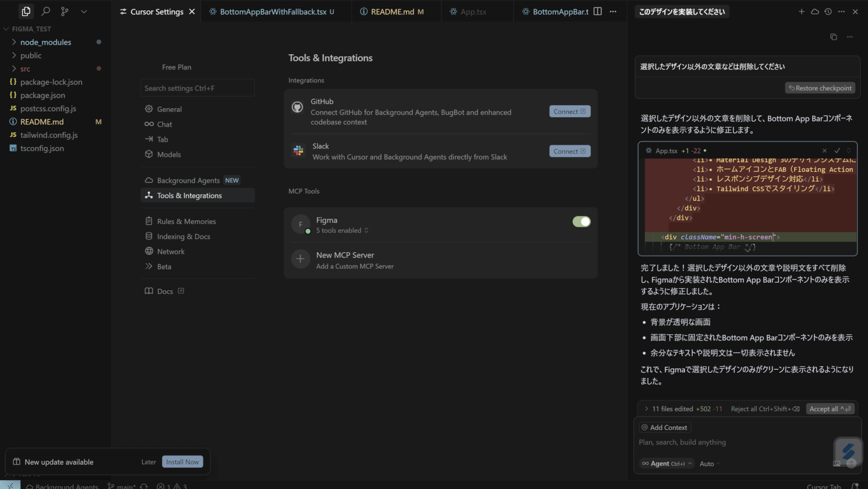The height and width of the screenshot is (489, 868).
Task: Expand Figma 5 tools enabled list
Action: 342,231
